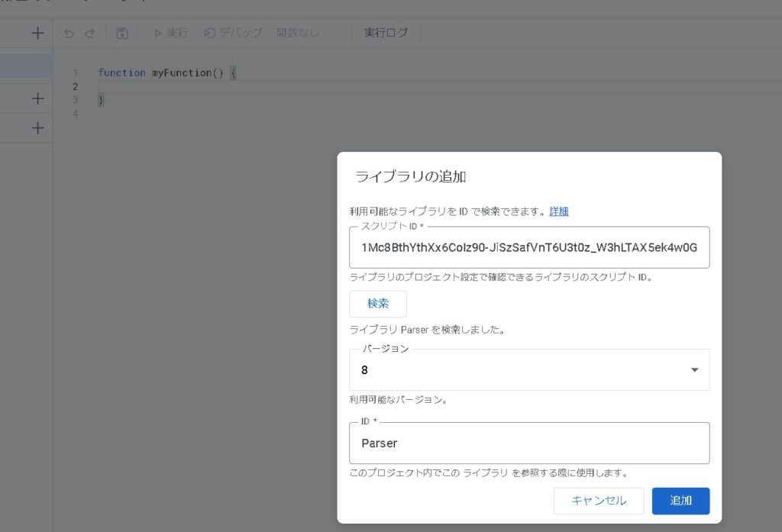The image size is (782, 532).
Task: Click the add file plus icon
Action: pyautogui.click(x=37, y=33)
